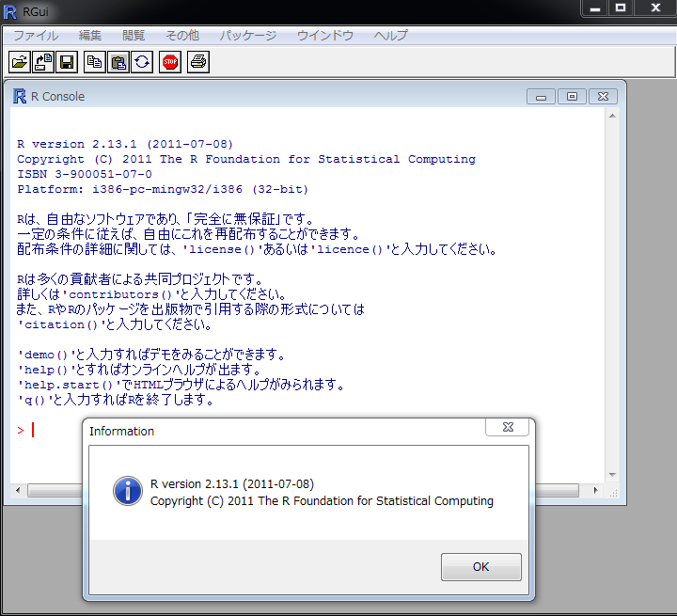Maximize the R Console subwindow
The height and width of the screenshot is (616, 677).
(572, 96)
